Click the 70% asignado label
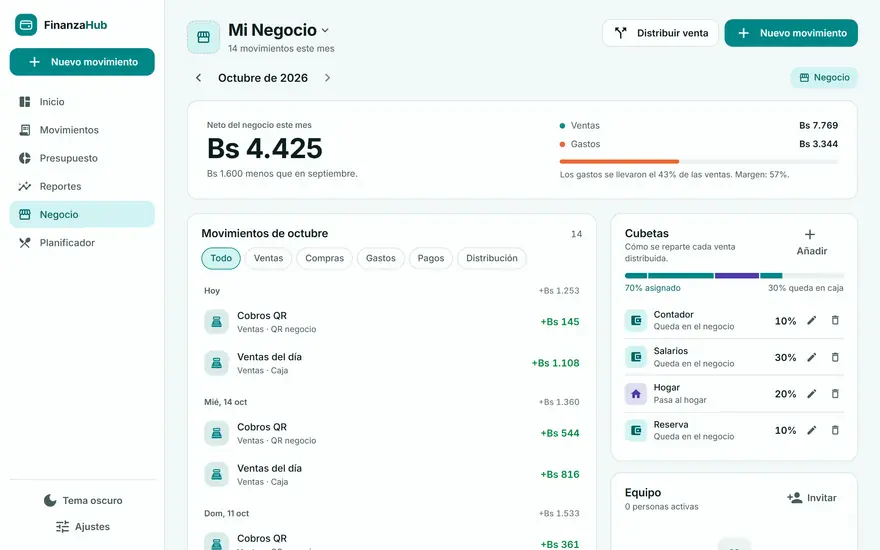The width and height of the screenshot is (880, 550). [x=653, y=288]
